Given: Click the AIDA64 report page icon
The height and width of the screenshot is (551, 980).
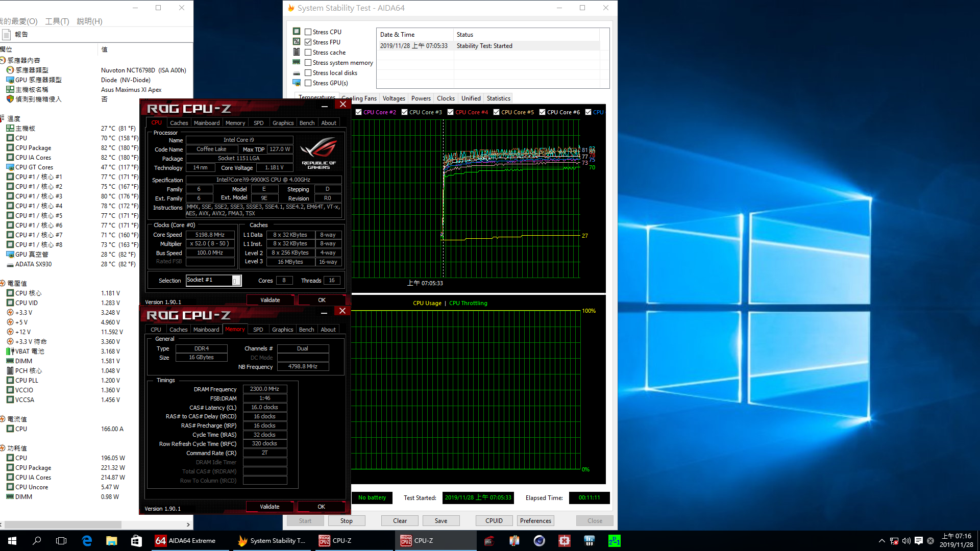Looking at the screenshot, I should pyautogui.click(x=7, y=34).
